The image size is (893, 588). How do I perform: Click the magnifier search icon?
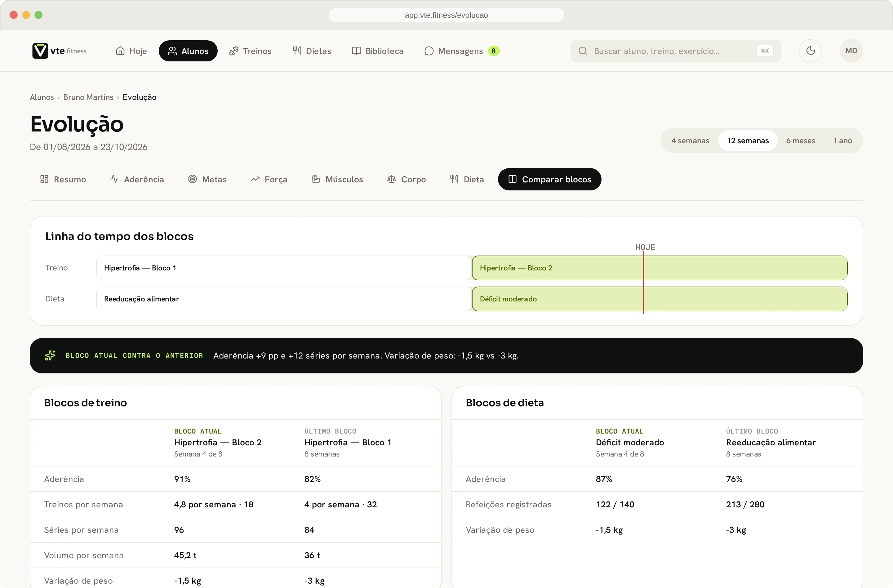(x=583, y=51)
